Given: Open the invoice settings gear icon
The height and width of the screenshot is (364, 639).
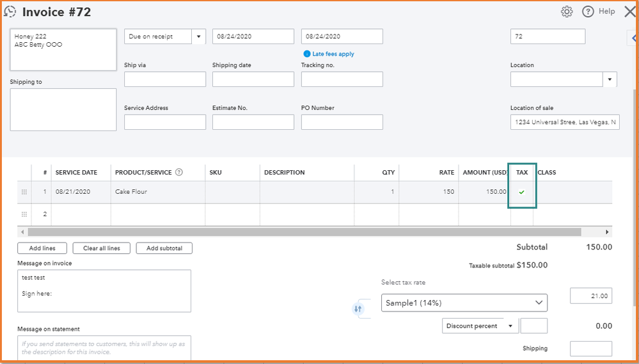Looking at the screenshot, I should point(567,12).
